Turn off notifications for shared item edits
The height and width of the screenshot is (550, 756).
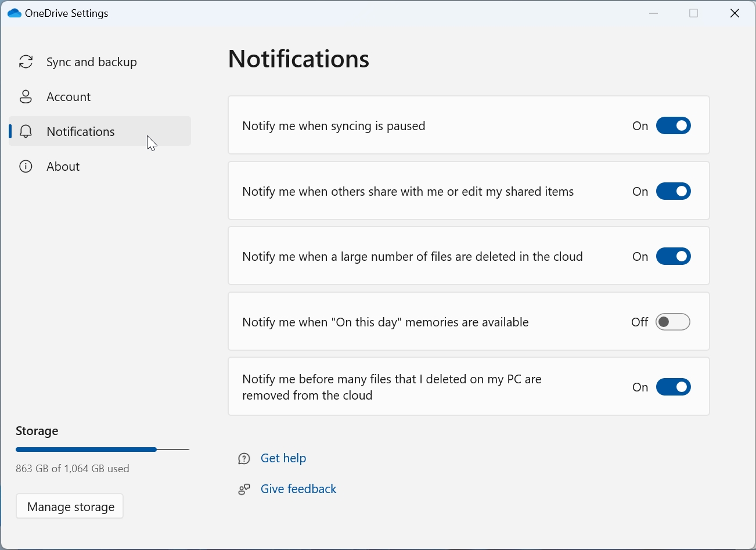(x=673, y=191)
